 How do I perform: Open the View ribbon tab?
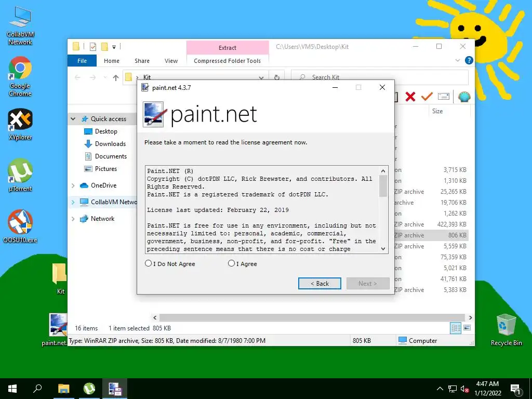tap(171, 61)
